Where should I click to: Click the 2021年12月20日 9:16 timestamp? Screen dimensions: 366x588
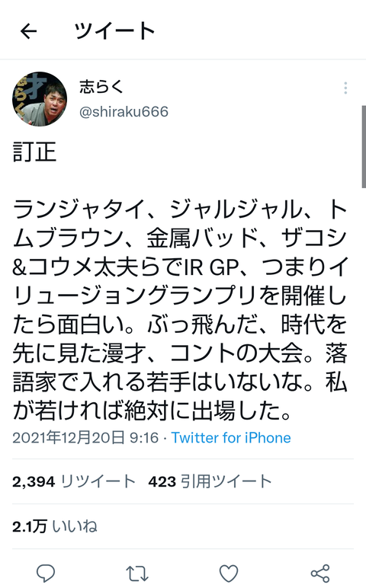(x=85, y=438)
